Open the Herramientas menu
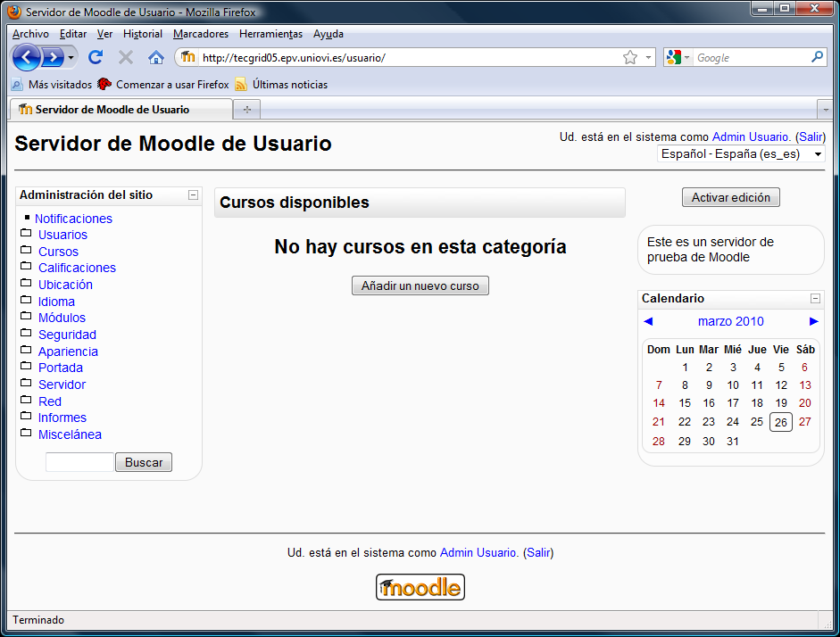This screenshot has width=840, height=637. pos(270,34)
